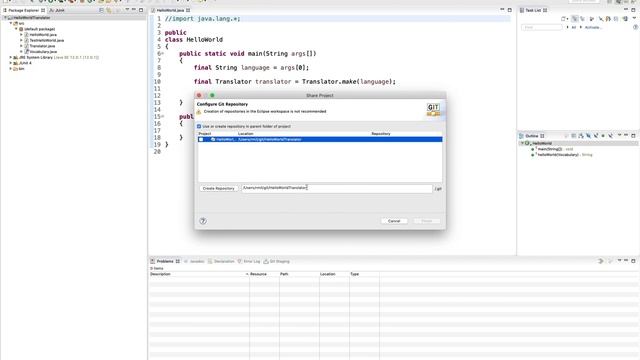This screenshot has height=360, width=640.
Task: Select the Outline tab
Action: coord(532,136)
